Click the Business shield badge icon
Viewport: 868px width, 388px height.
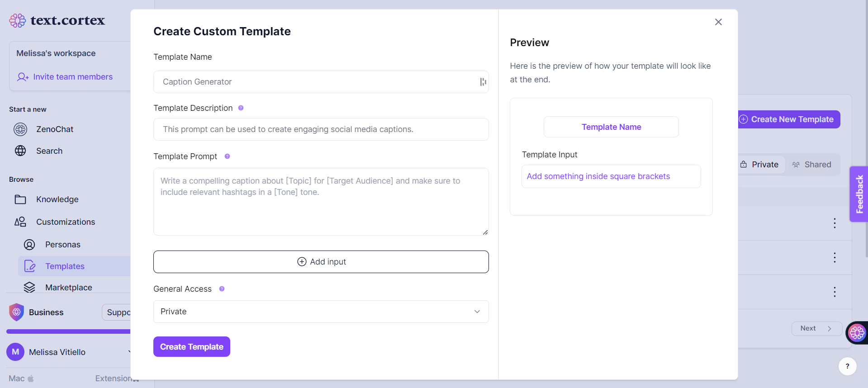click(x=16, y=312)
